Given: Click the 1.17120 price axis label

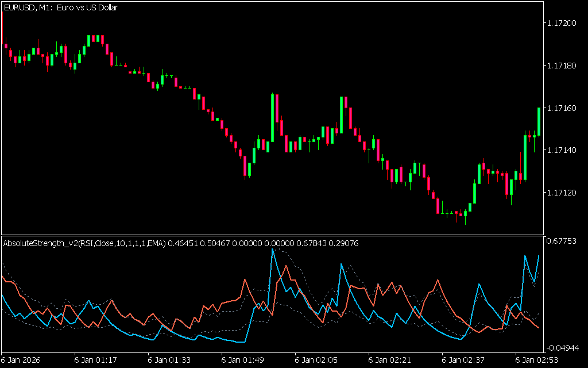Looking at the screenshot, I should 562,193.
